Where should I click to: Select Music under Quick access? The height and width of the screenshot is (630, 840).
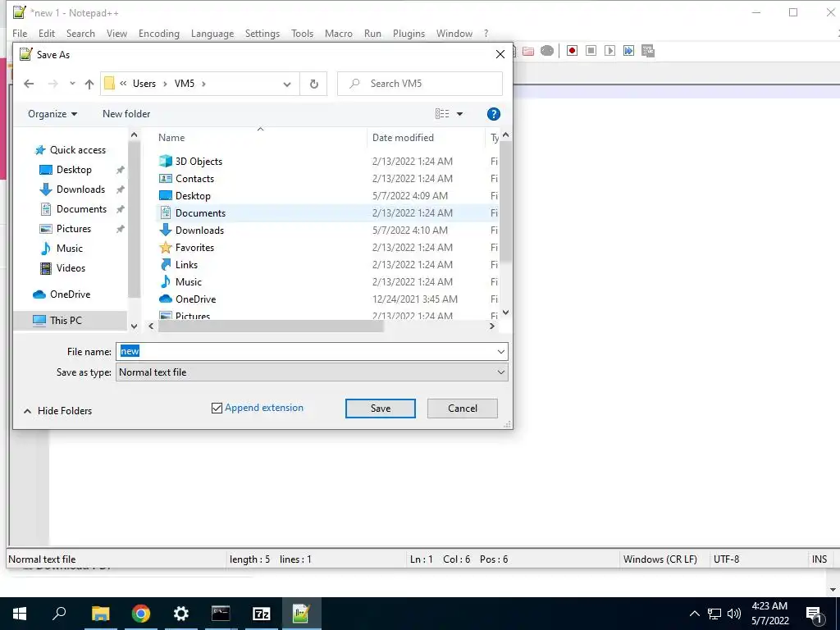(70, 249)
